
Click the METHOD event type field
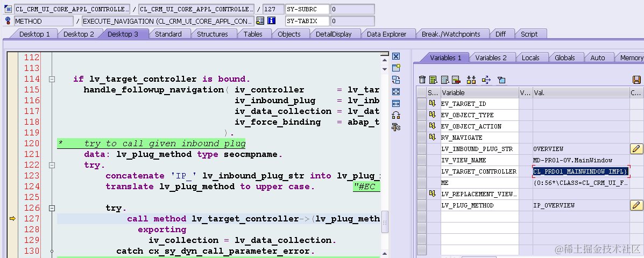click(x=44, y=20)
